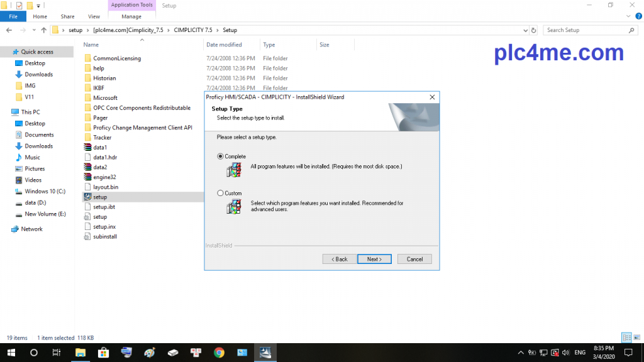644x362 pixels.
Task: Open the Share ribbon tab
Action: click(x=67, y=17)
